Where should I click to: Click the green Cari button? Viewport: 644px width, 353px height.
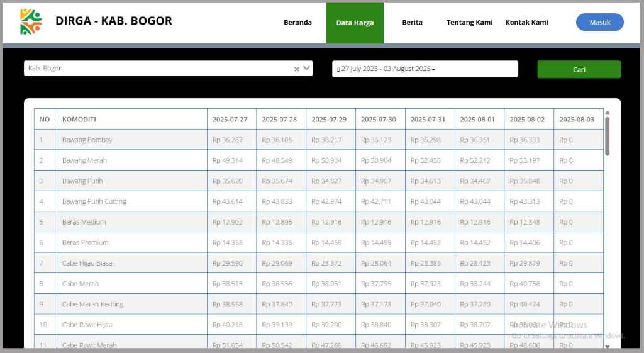pos(579,69)
